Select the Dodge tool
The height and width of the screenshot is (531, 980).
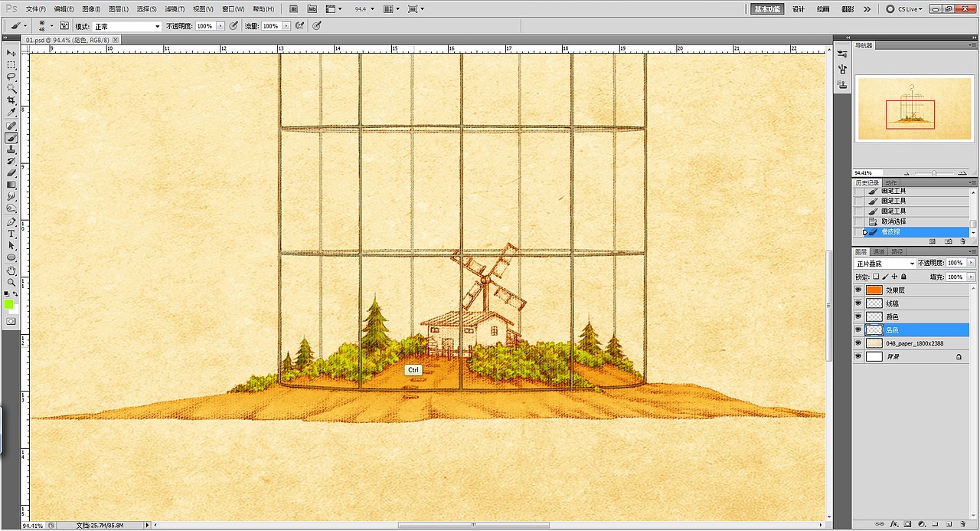tap(11, 208)
